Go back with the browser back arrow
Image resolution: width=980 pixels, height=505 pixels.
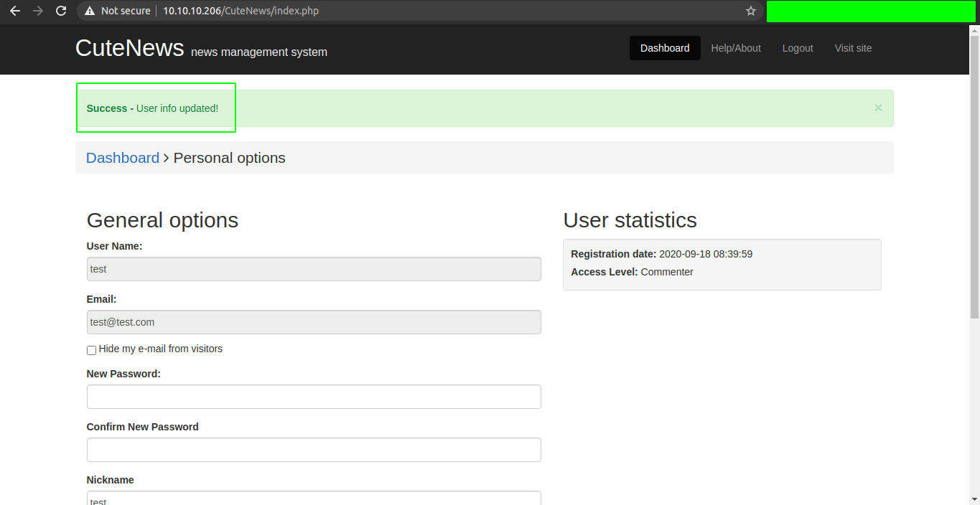[x=15, y=11]
